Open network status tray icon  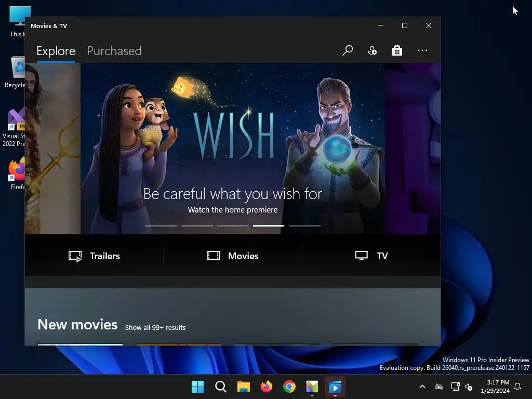click(x=455, y=387)
